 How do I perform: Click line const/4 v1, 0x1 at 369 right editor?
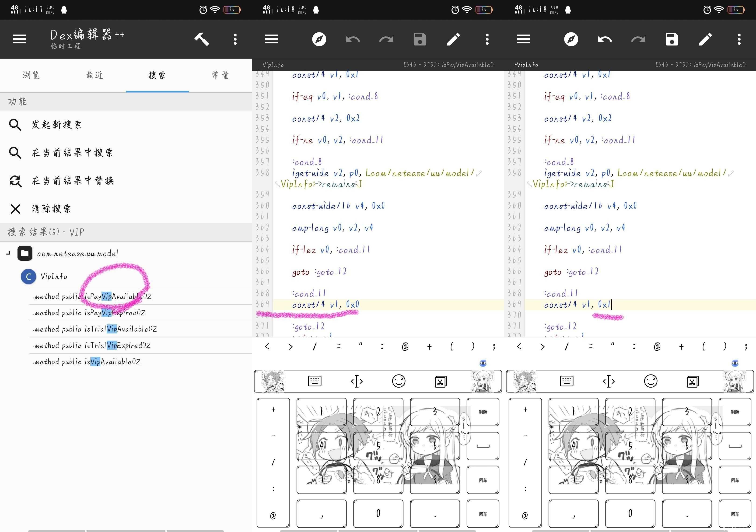pyautogui.click(x=577, y=304)
